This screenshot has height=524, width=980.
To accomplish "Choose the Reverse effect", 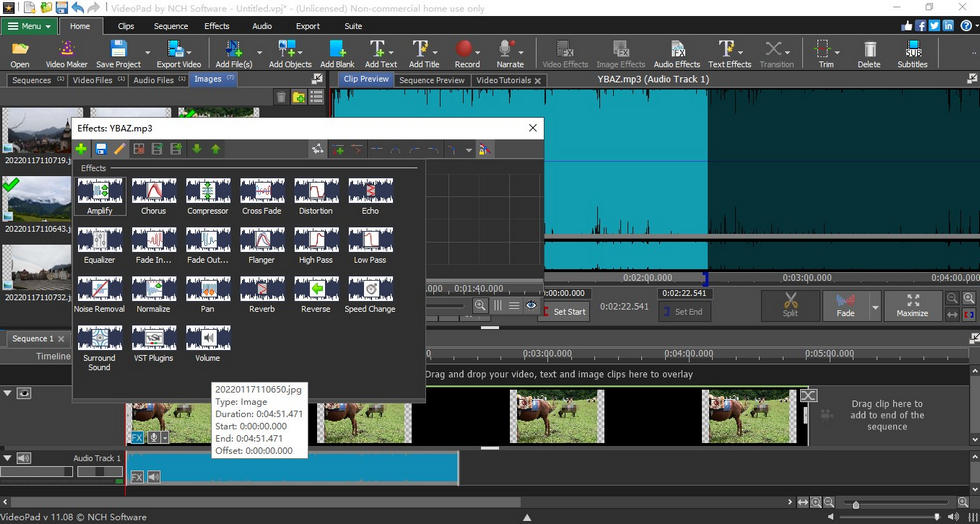I will [316, 295].
